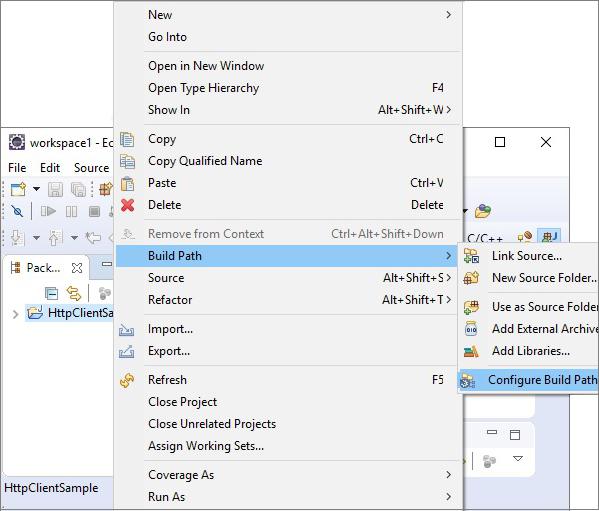
Task: Click the Add External Archives jar icon
Action: click(471, 329)
